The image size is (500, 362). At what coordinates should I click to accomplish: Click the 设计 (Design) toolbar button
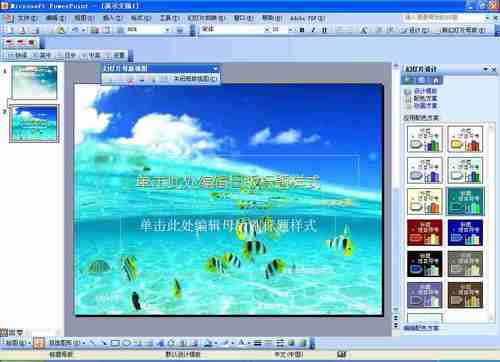[x=416, y=30]
